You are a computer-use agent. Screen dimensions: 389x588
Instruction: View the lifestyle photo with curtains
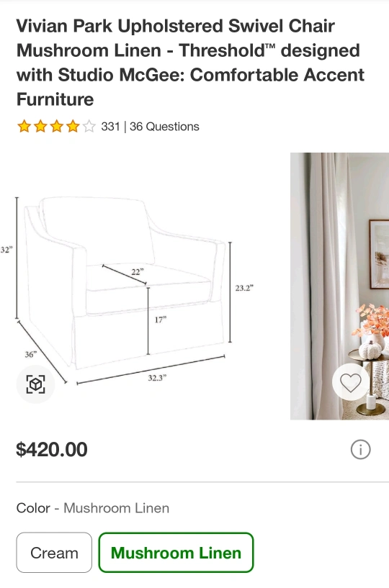click(339, 286)
